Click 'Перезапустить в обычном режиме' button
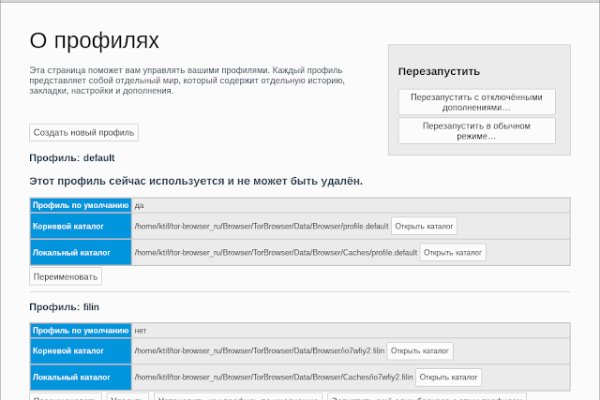Image resolution: width=600 pixels, height=400 pixels. point(476,131)
